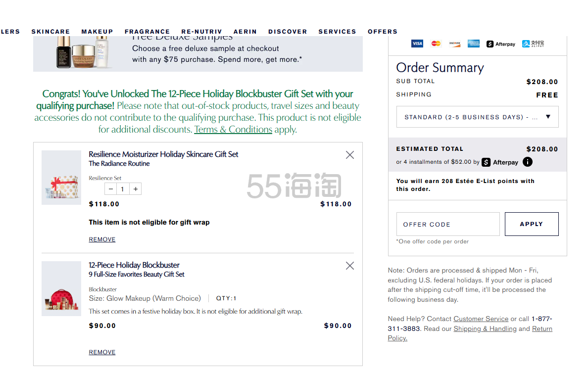
Task: Click the Offer Code input field
Action: [x=448, y=224]
